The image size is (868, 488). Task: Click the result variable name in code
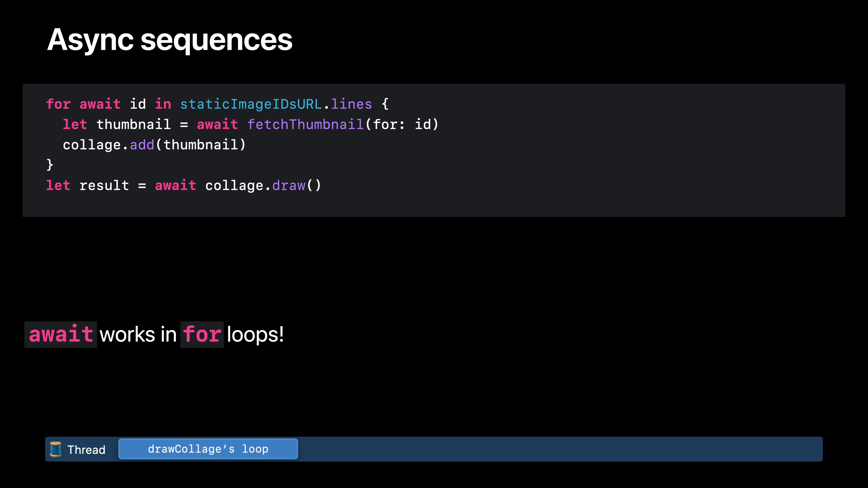104,185
